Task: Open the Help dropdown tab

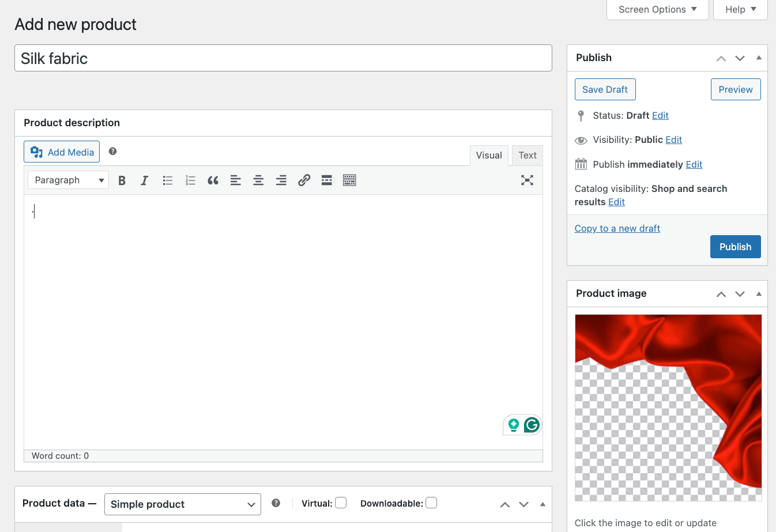Action: click(741, 10)
